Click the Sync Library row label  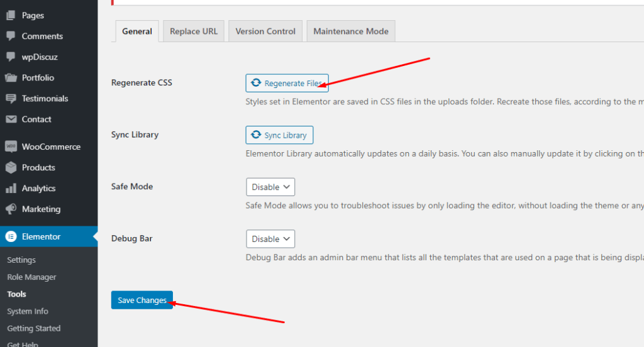coord(135,135)
